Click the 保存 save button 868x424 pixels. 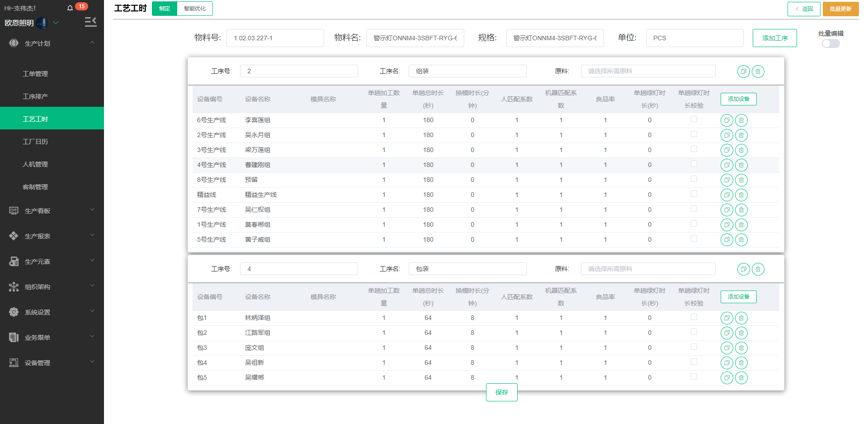pyautogui.click(x=501, y=392)
